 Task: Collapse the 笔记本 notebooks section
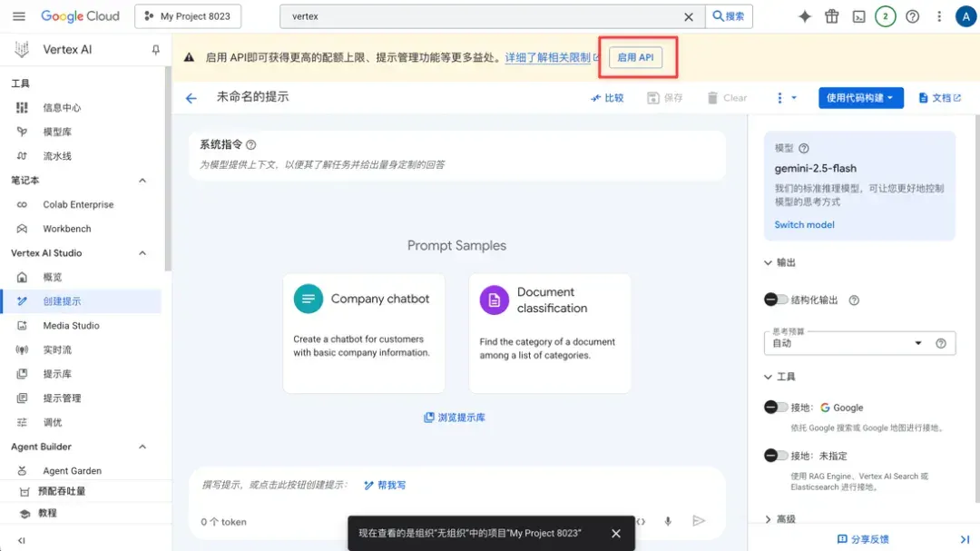(x=142, y=180)
